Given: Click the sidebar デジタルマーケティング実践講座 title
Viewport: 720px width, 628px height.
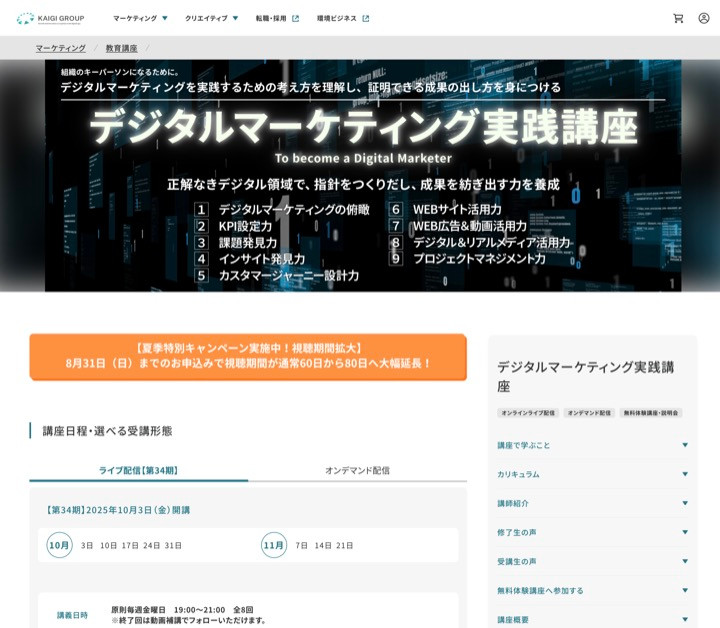Looking at the screenshot, I should click(586, 376).
